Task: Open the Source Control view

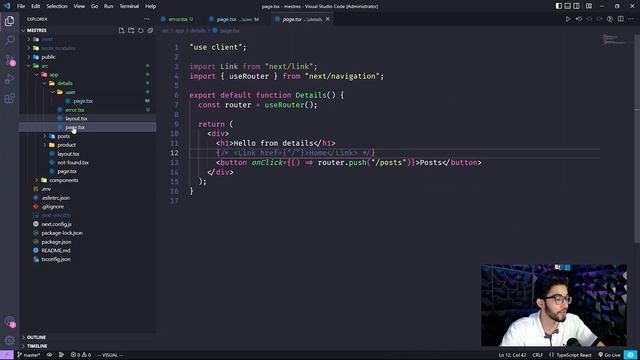Action: click(9, 60)
